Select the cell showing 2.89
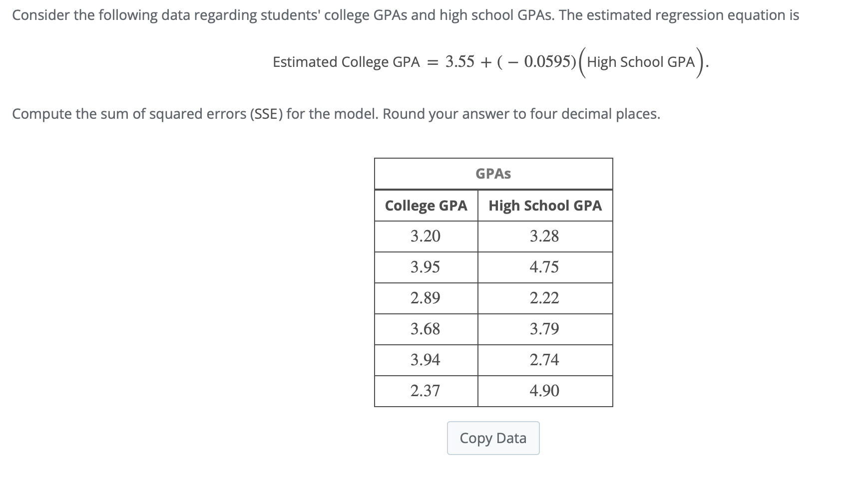This screenshot has width=868, height=480. pos(426,298)
